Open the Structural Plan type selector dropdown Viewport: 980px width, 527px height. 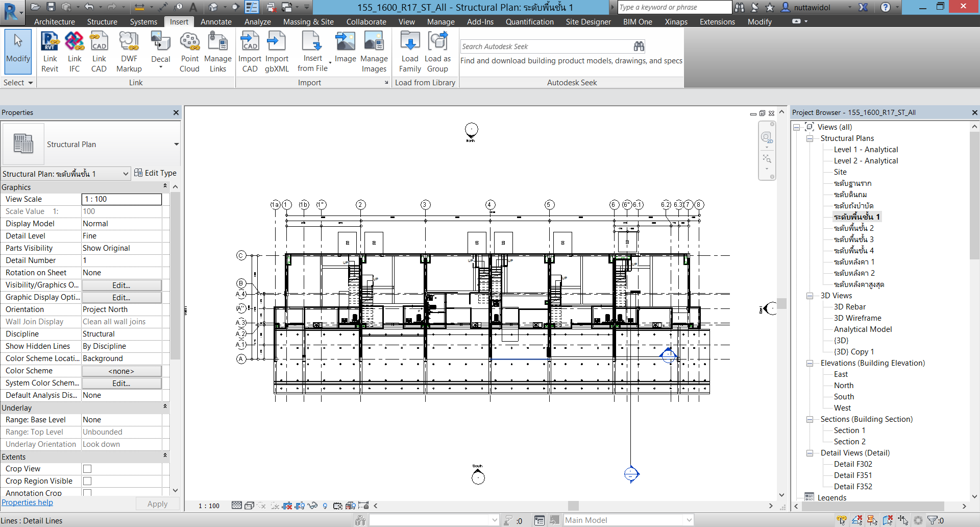[176, 145]
